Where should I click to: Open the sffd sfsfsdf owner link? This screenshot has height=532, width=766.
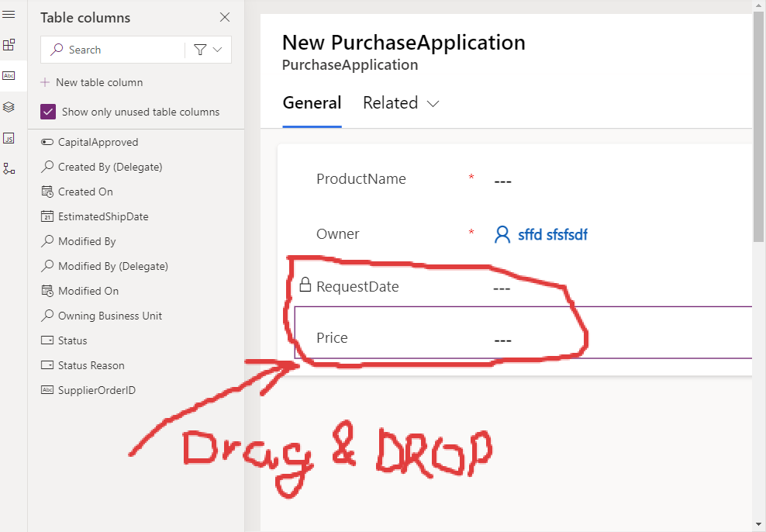coord(552,234)
